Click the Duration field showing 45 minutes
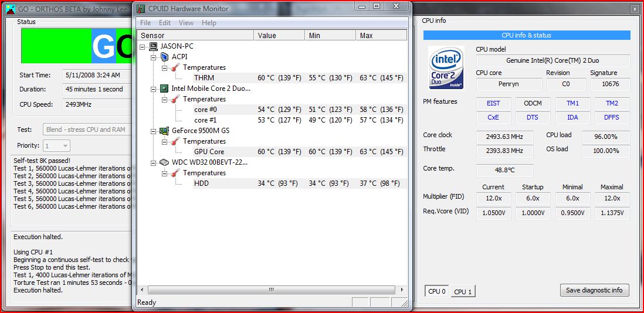 click(97, 89)
